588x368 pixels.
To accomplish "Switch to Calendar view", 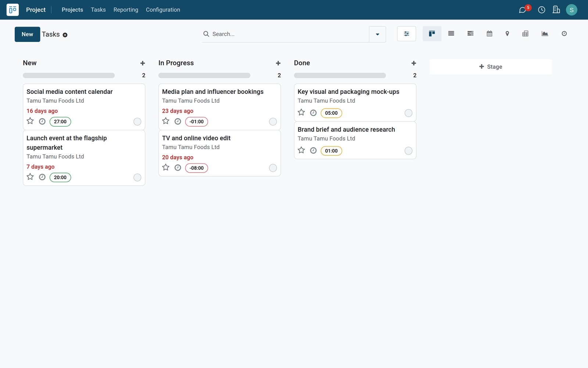I will click(489, 33).
